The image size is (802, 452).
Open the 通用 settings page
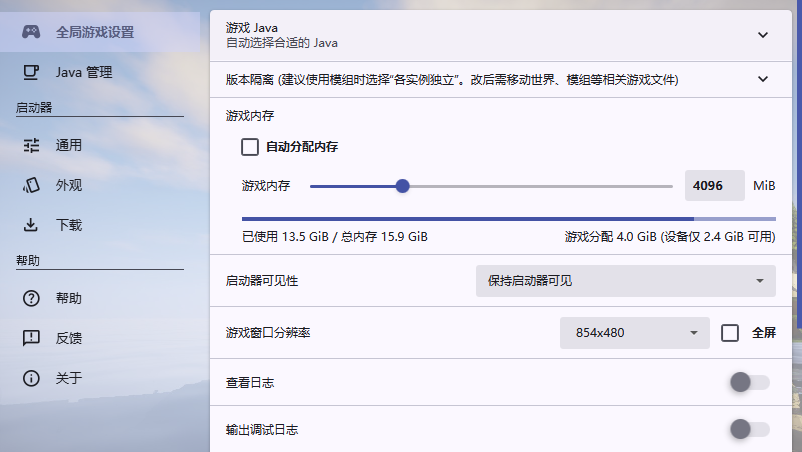(x=69, y=145)
